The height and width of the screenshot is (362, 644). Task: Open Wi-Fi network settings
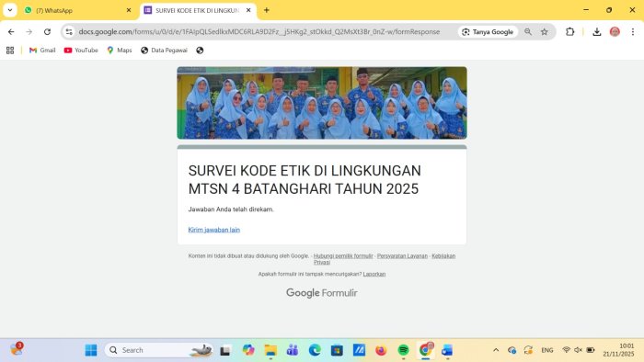click(x=566, y=350)
